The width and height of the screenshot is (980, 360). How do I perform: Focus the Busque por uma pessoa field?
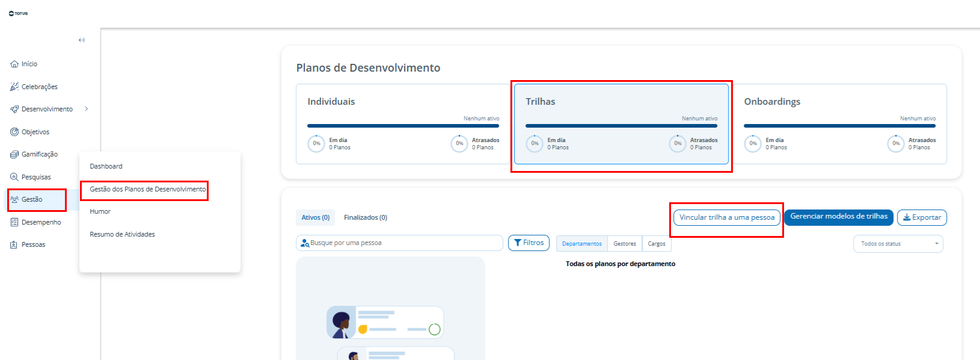(400, 243)
